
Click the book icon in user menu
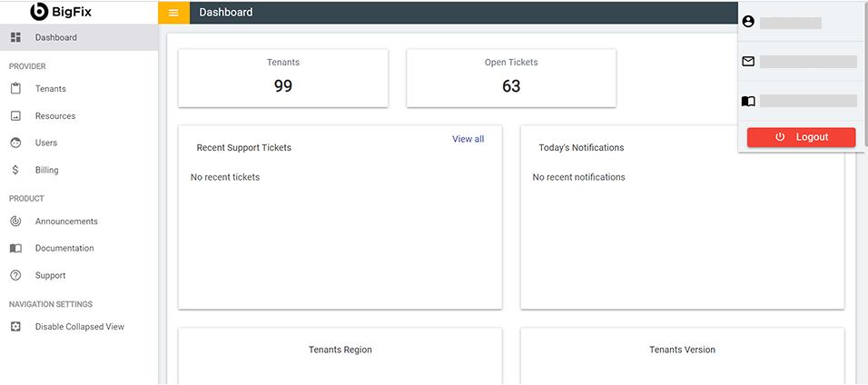pyautogui.click(x=748, y=102)
